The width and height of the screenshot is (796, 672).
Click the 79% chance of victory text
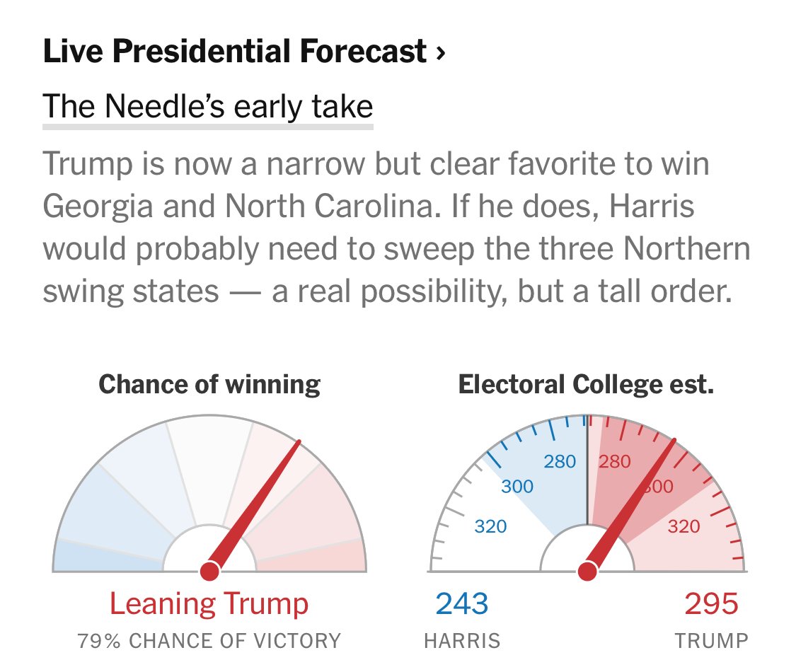[209, 641]
